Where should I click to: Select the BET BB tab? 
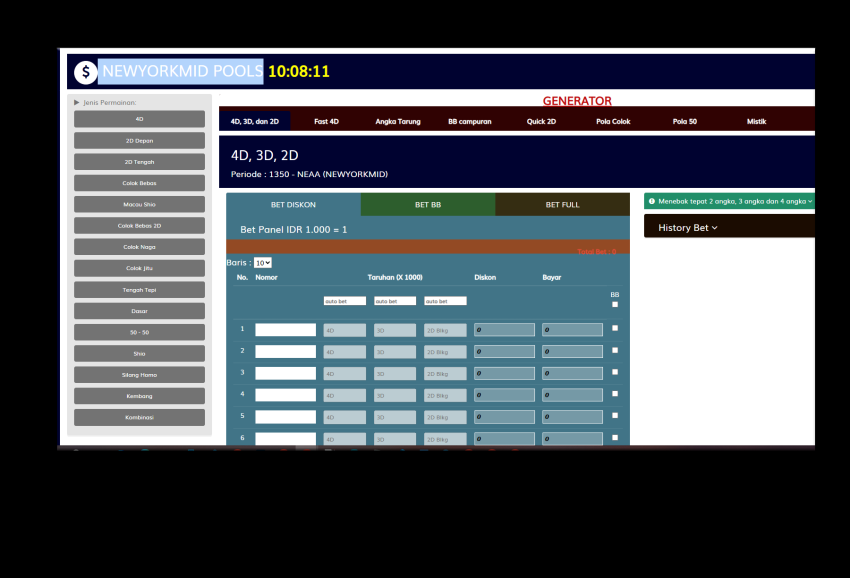click(x=428, y=205)
